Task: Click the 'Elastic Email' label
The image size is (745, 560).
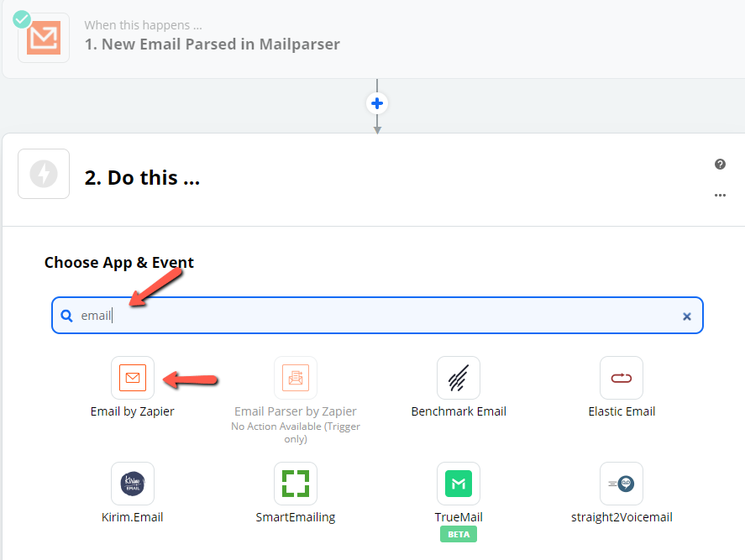Action: [622, 411]
